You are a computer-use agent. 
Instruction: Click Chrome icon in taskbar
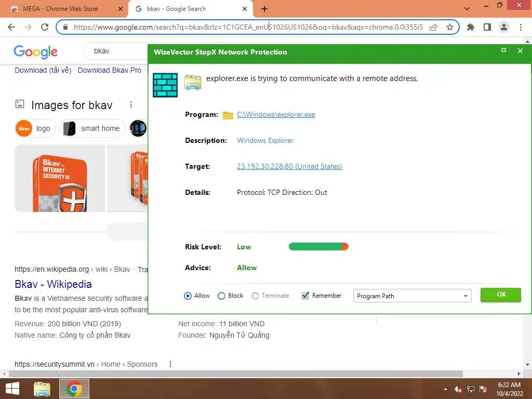pyautogui.click(x=74, y=389)
